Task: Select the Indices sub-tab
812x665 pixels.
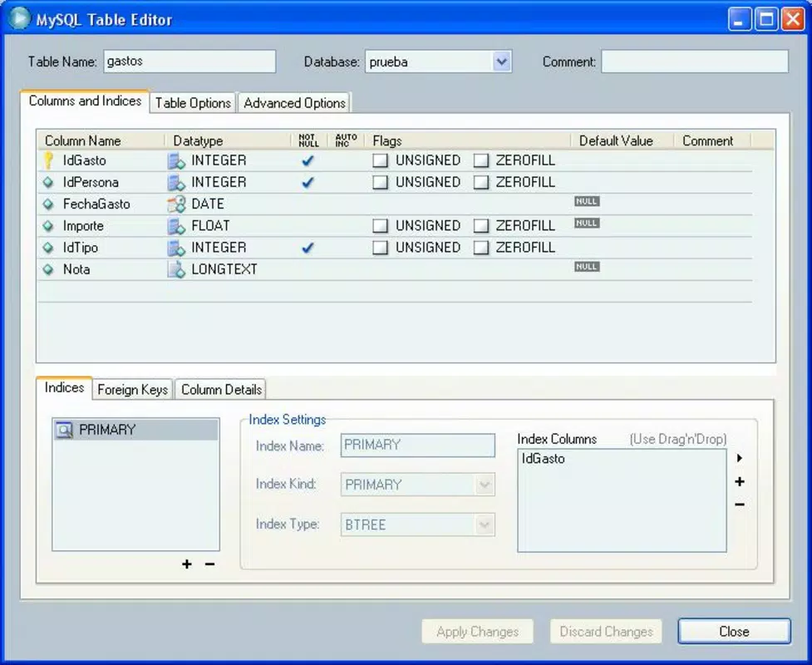Action: point(64,387)
